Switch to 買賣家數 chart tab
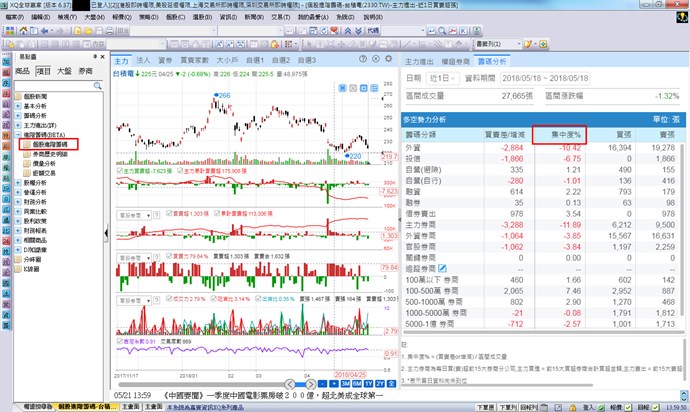 click(195, 60)
